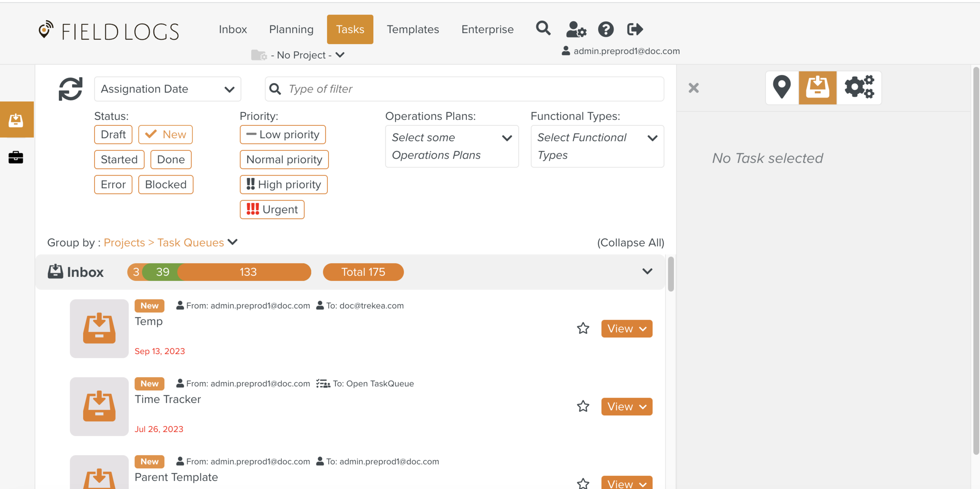Click the Jul 26, 2023 date
Viewport: 980px width, 489px height.
pos(159,429)
